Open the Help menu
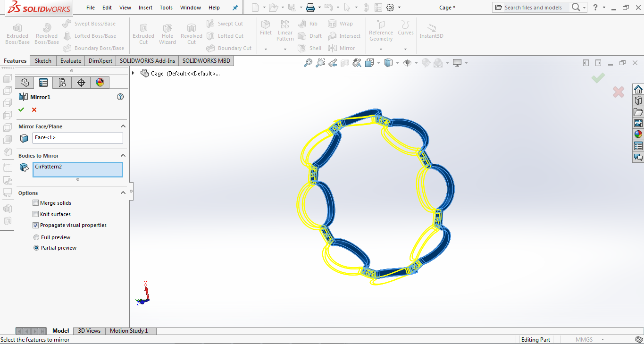This screenshot has width=644, height=344. click(x=214, y=8)
